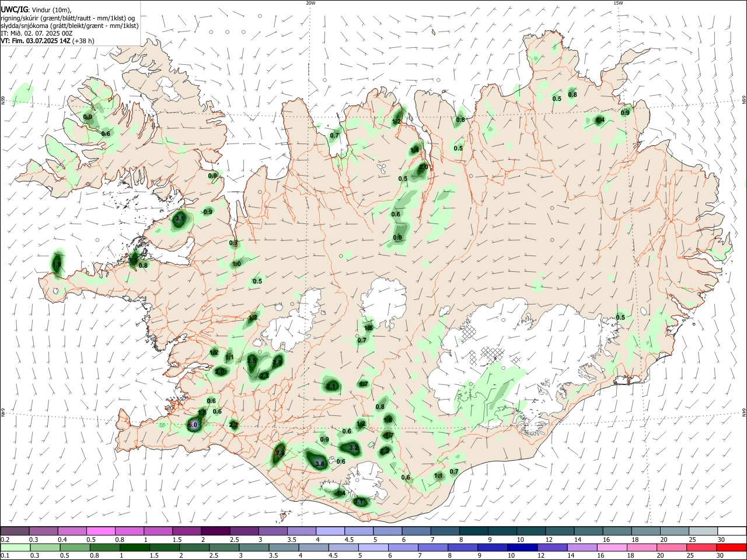Select the "2.8" precipitation value
This screenshot has height=560, width=747.
[x=277, y=362]
